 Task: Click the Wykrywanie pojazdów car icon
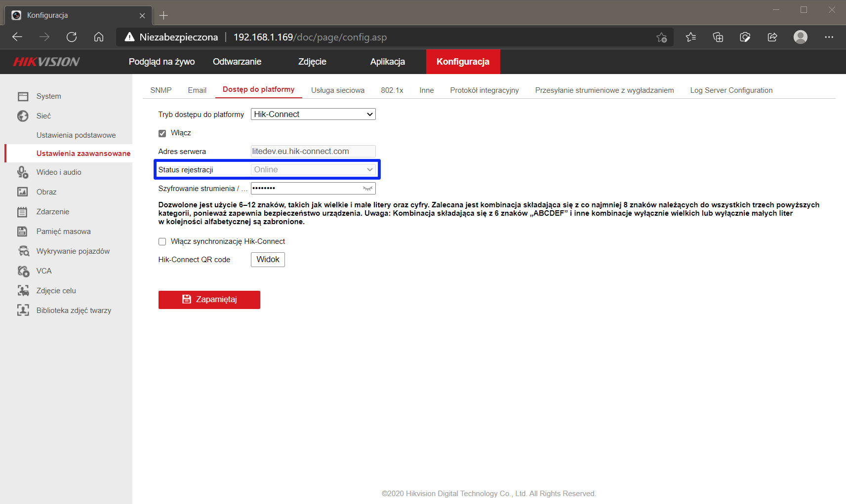23,251
